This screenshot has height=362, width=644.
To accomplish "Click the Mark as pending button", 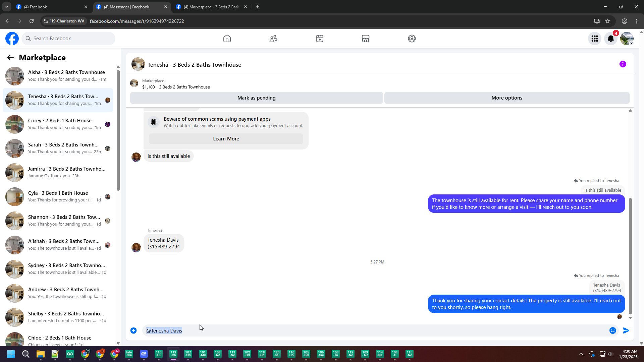I will tap(257, 98).
